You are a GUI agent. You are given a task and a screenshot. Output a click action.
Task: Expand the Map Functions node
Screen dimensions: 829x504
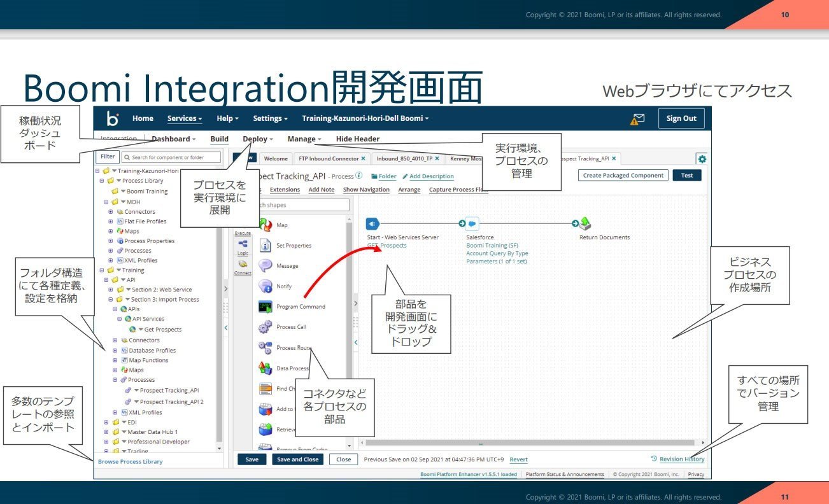pyautogui.click(x=115, y=360)
